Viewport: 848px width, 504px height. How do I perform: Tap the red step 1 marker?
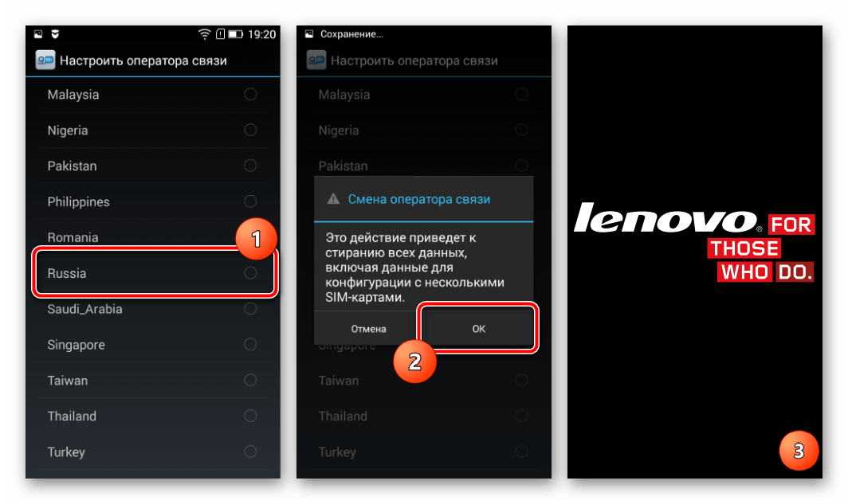257,238
